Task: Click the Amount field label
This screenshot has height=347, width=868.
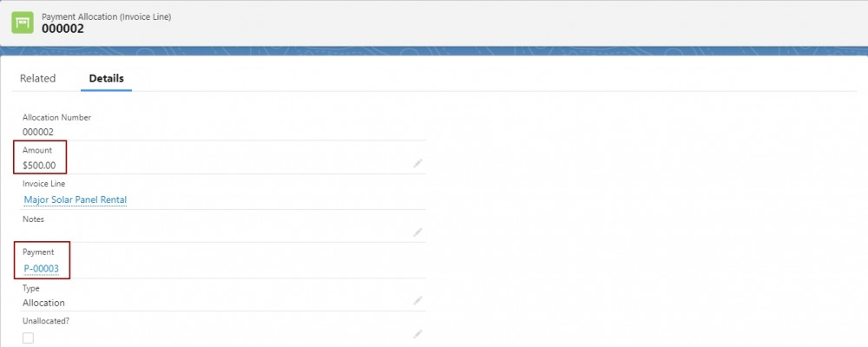Action: [37, 150]
